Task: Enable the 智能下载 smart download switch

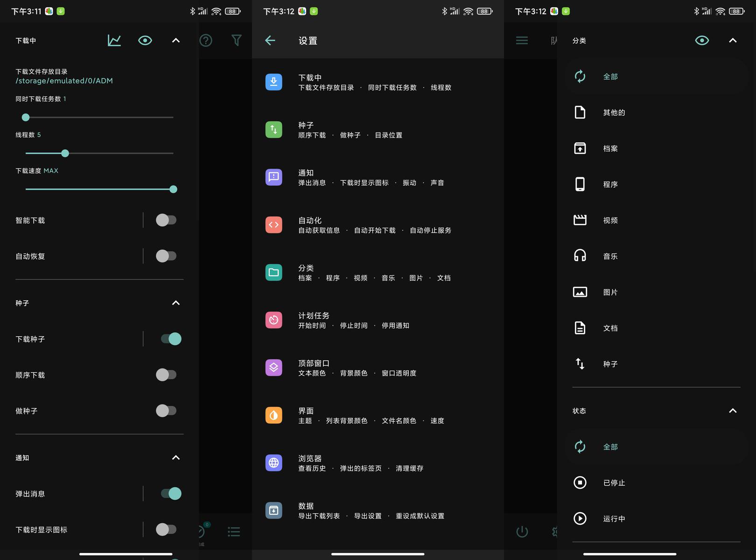Action: tap(166, 220)
